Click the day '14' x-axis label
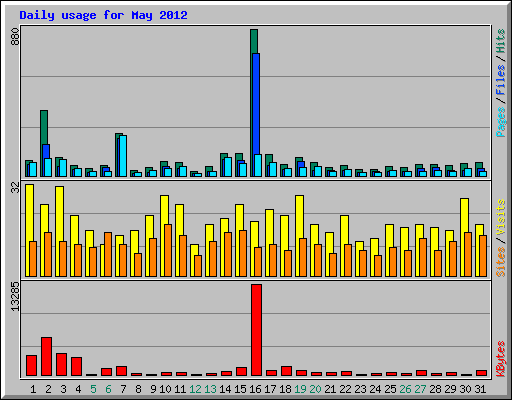Viewport: 512px width, 400px height. [225, 389]
